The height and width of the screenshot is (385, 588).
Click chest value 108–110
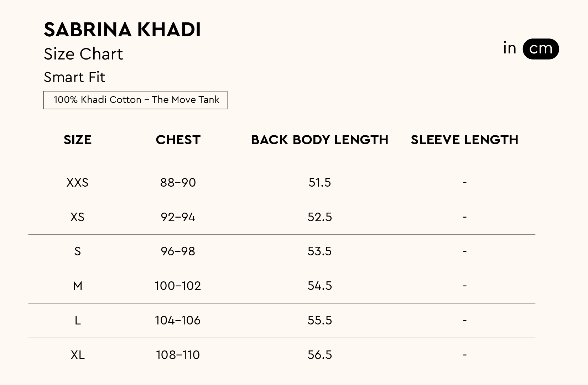[x=178, y=355]
